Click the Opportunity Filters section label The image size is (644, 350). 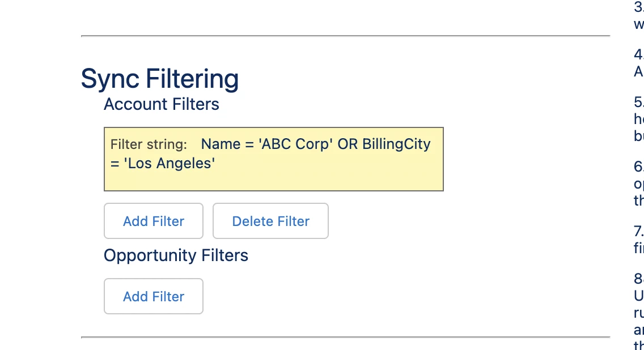tap(176, 255)
